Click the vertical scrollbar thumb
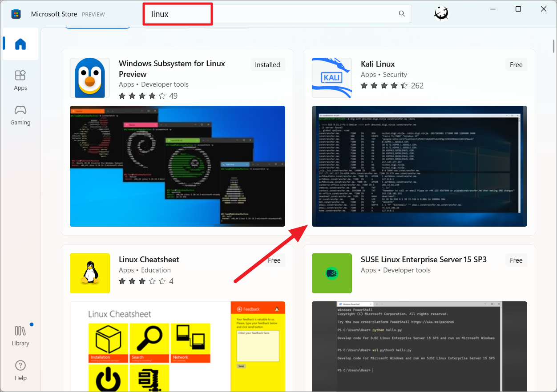The image size is (557, 392). click(x=553, y=46)
